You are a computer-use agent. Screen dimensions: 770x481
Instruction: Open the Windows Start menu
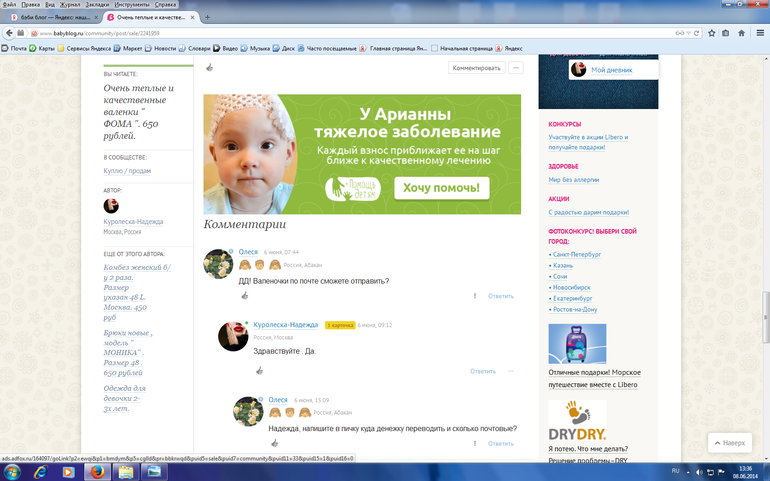coord(12,472)
